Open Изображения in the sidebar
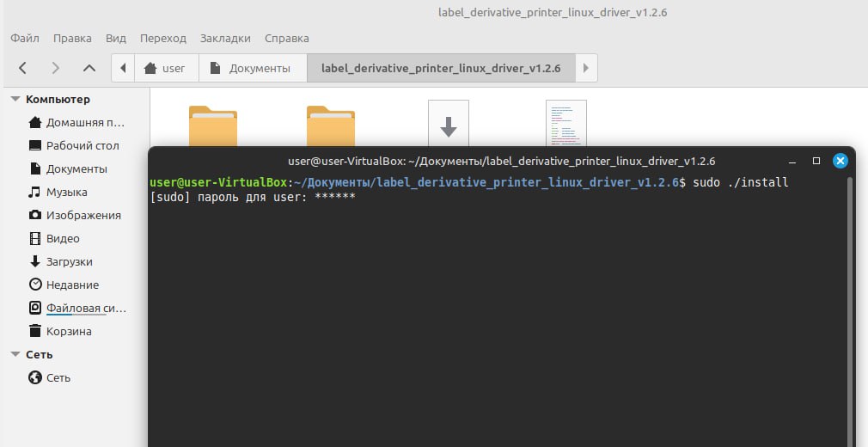Image resolution: width=868 pixels, height=447 pixels. tap(83, 215)
